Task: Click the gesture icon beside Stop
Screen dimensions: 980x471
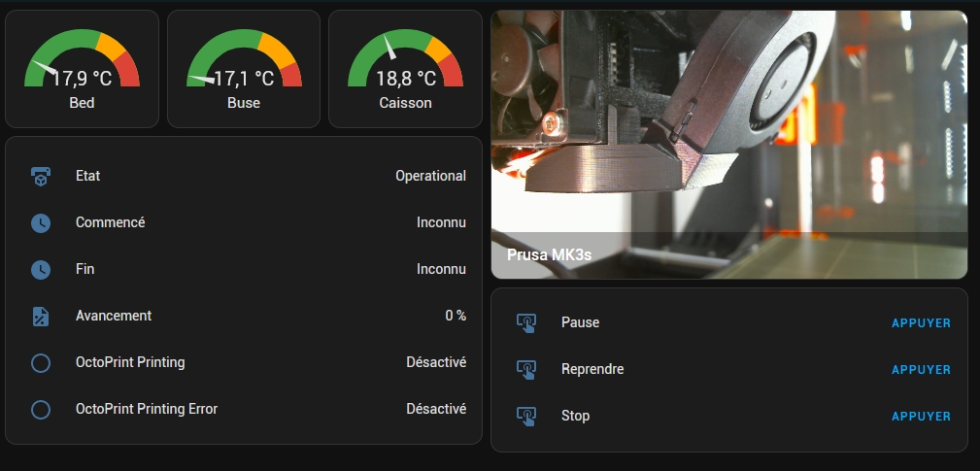Action: coord(526,416)
